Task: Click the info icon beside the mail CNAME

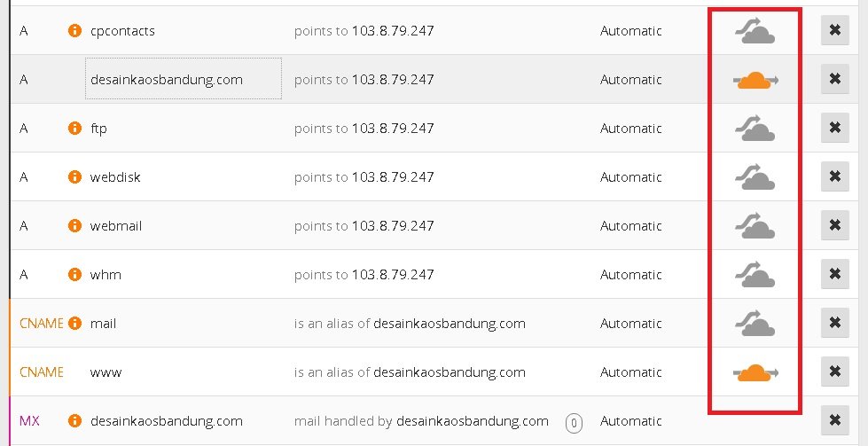Action: tap(75, 324)
